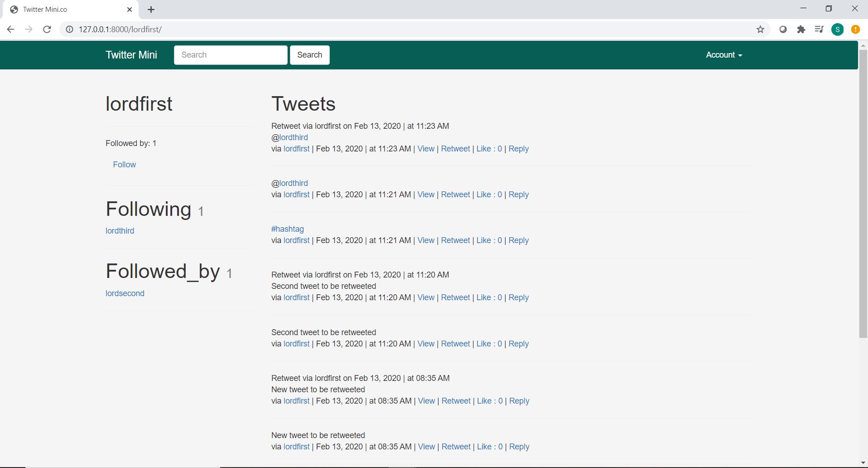Click the media playlist icon in the toolbar
This screenshot has height=468, width=868.
pos(819,29)
